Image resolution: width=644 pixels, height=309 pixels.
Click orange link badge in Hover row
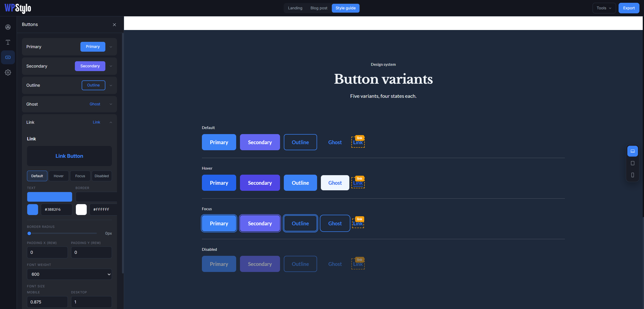[360, 178]
